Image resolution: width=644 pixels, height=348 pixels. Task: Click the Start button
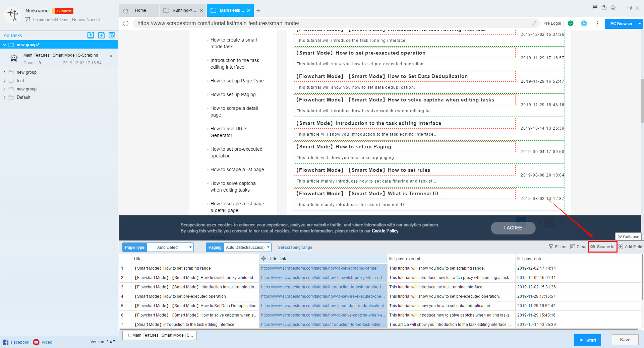588,340
